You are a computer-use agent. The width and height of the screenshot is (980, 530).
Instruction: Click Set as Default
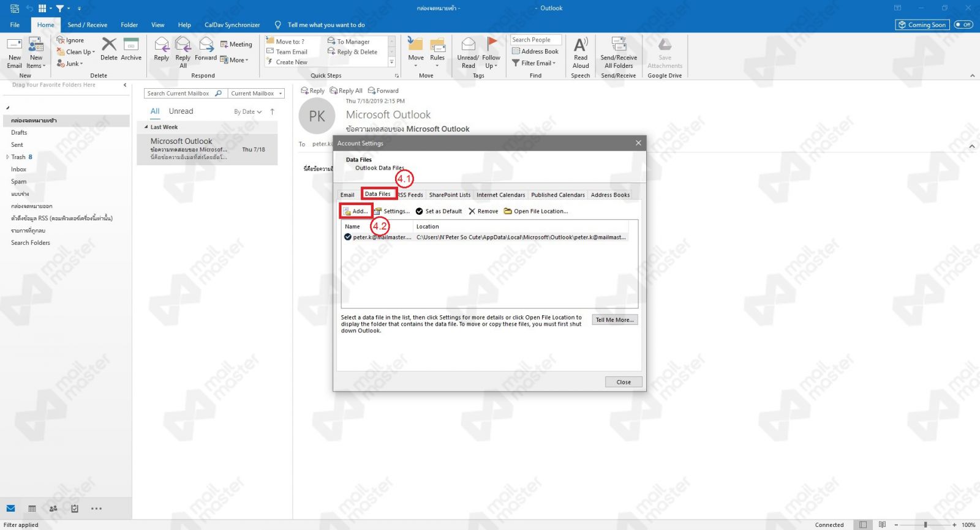click(439, 211)
